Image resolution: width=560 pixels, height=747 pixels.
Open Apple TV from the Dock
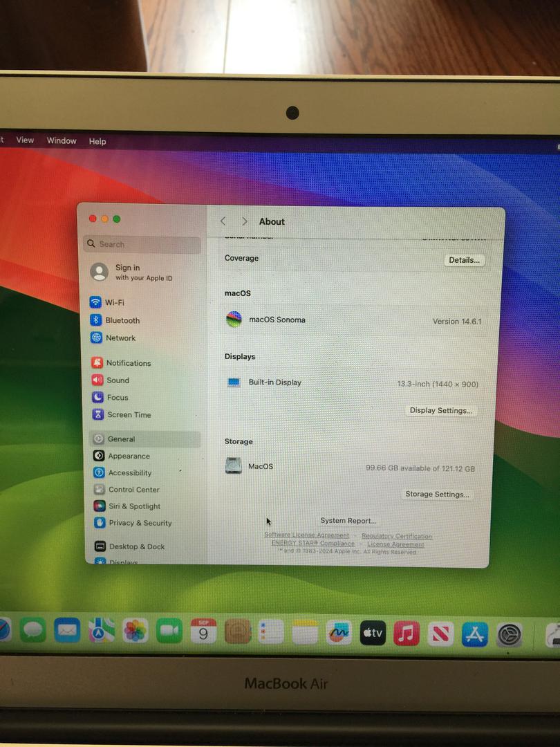tap(373, 633)
